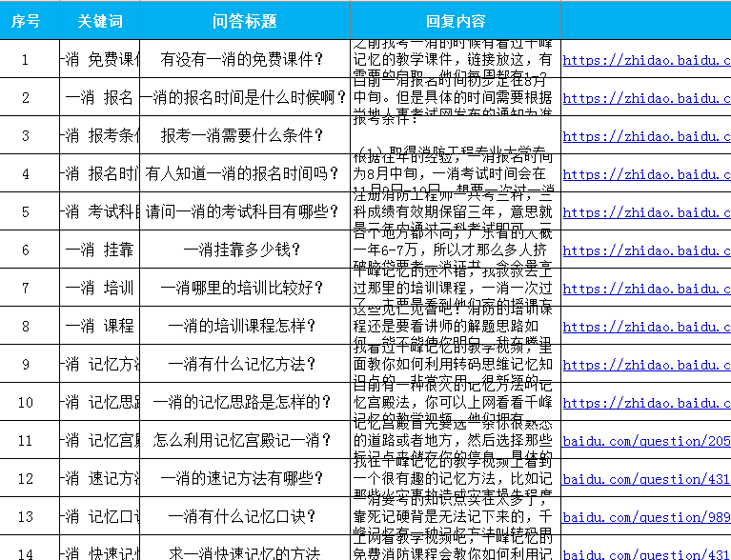This screenshot has height=560, width=731.
Task: Select the 序号 header cell
Action: pyautogui.click(x=30, y=21)
